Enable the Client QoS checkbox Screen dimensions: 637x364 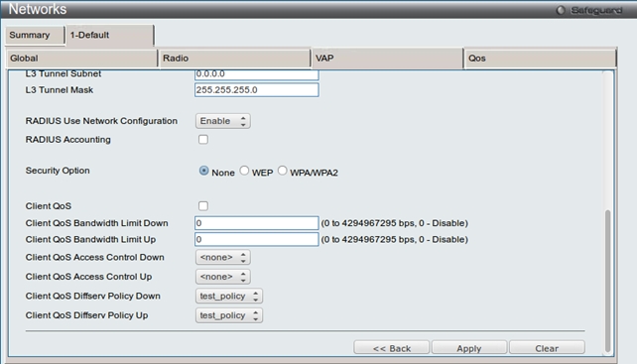tap(203, 206)
